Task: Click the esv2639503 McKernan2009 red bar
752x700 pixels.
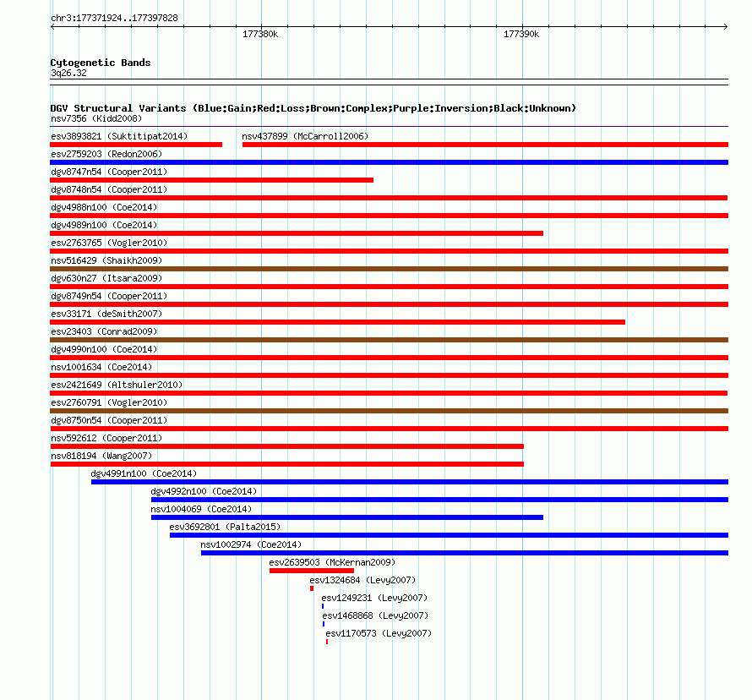Action: tap(312, 571)
